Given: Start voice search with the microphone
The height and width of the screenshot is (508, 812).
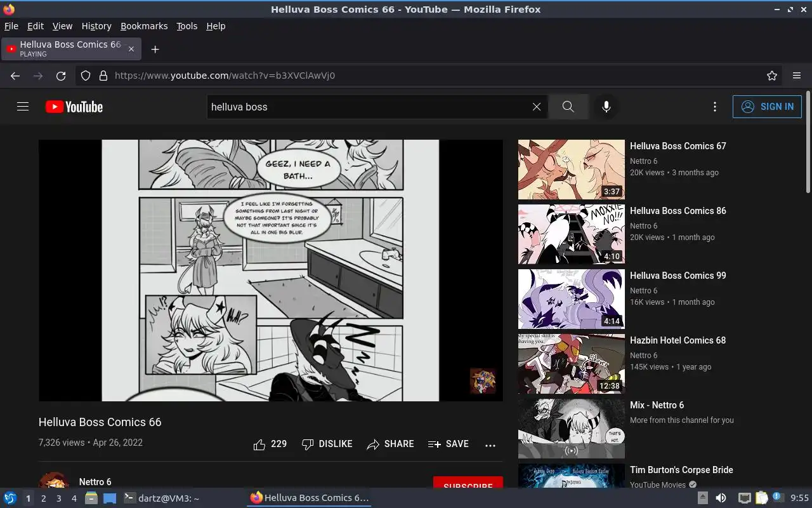Looking at the screenshot, I should click(x=606, y=107).
